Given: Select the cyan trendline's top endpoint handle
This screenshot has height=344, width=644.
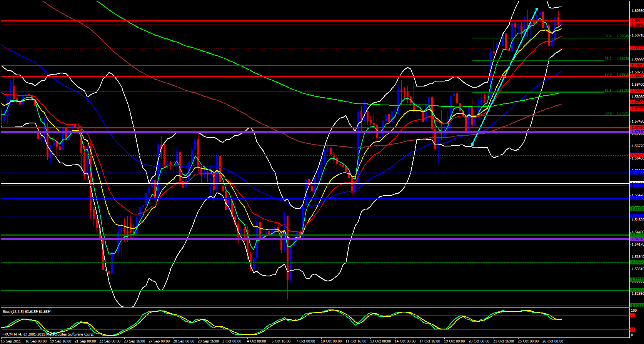Looking at the screenshot, I should tap(536, 8).
